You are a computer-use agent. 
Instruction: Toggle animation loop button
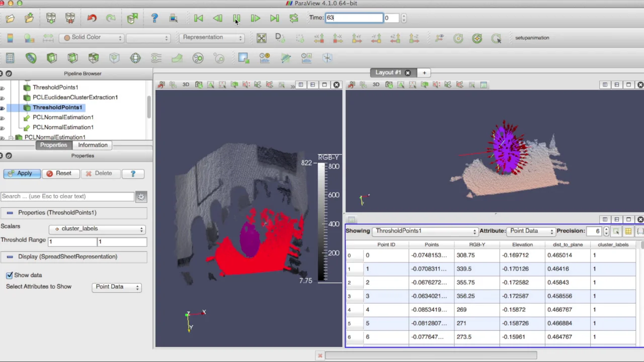point(294,19)
